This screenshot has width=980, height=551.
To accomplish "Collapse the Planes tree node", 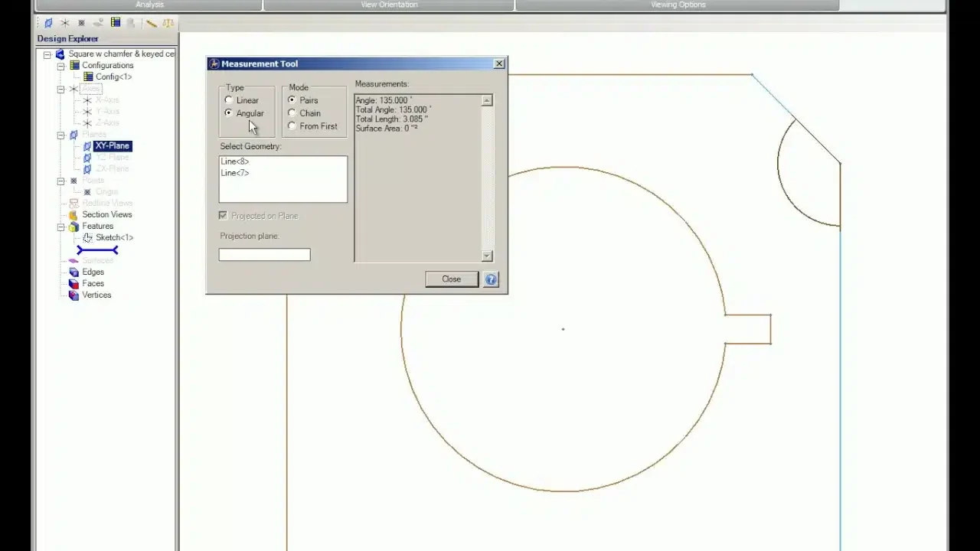I will [61, 135].
